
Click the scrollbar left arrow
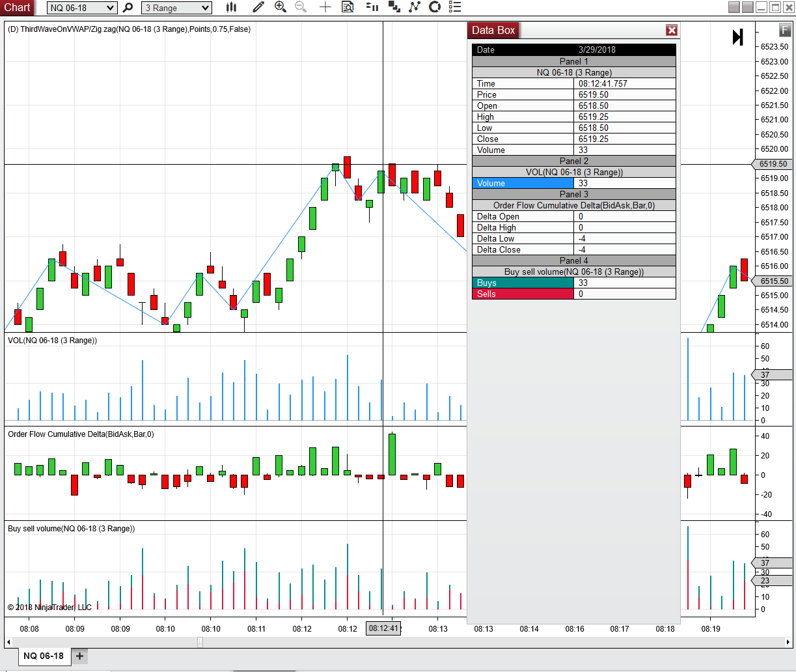click(8, 642)
